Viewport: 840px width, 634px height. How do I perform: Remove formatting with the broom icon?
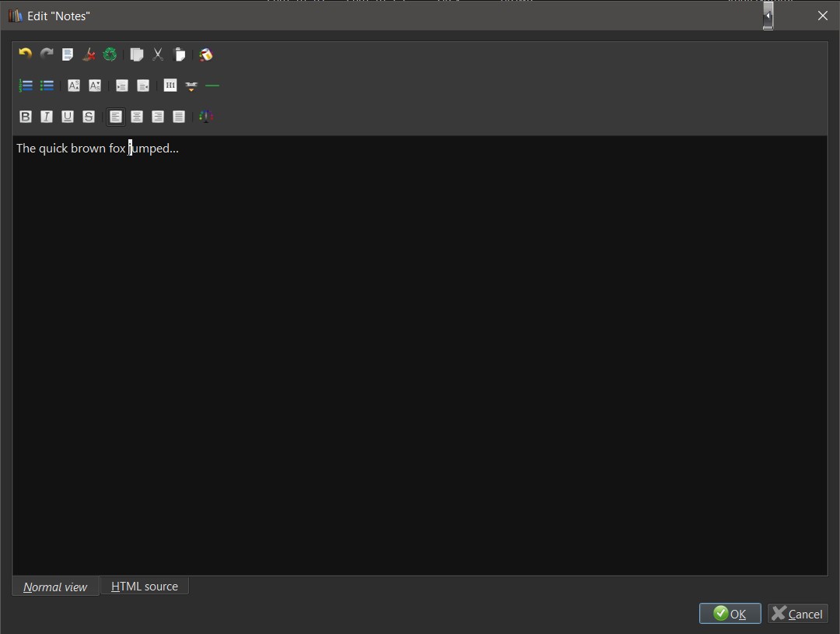[x=89, y=54]
